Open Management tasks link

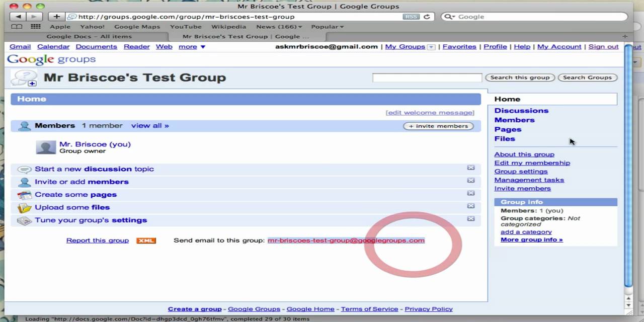click(529, 180)
